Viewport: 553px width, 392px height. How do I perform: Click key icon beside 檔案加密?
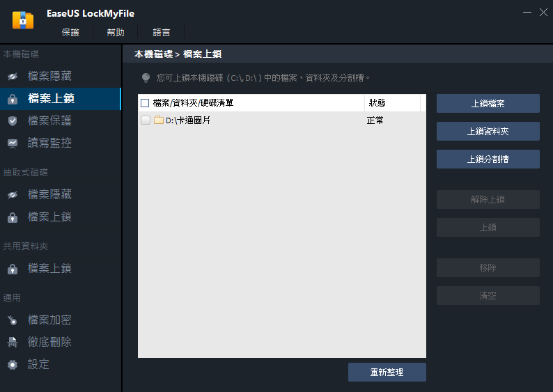click(x=13, y=320)
